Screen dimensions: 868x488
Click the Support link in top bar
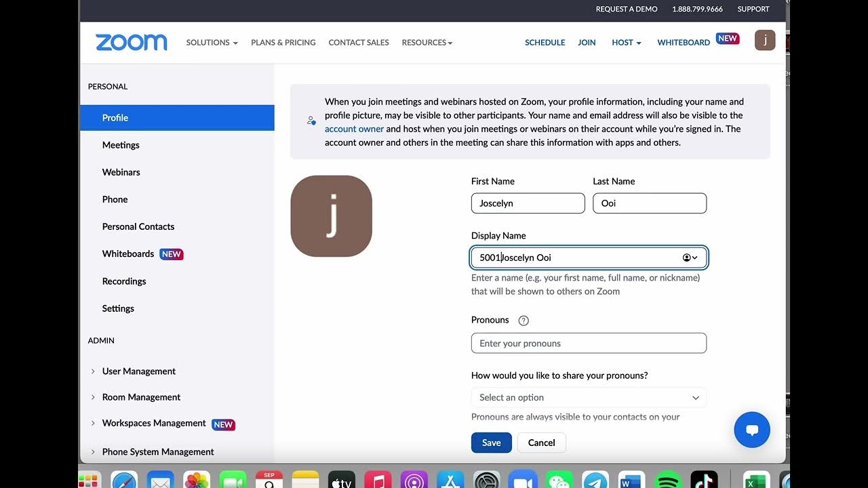tap(753, 9)
